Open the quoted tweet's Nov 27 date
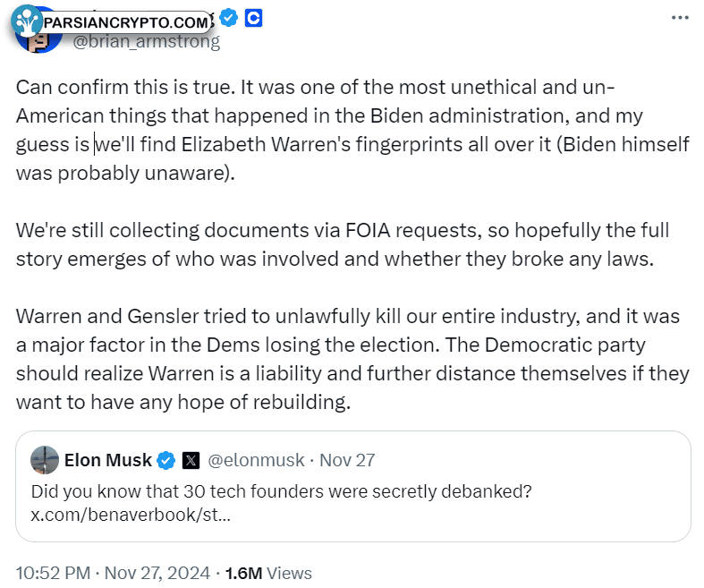The width and height of the screenshot is (704, 588). click(x=347, y=460)
